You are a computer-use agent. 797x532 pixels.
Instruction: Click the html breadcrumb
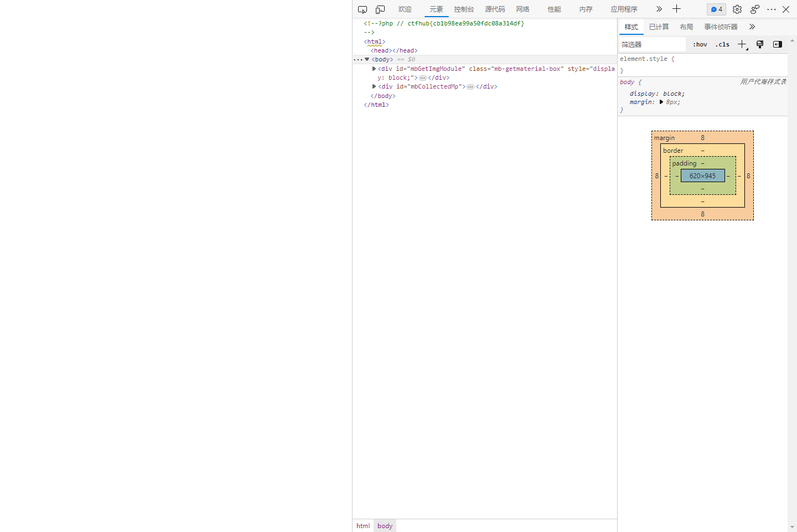[x=363, y=526]
